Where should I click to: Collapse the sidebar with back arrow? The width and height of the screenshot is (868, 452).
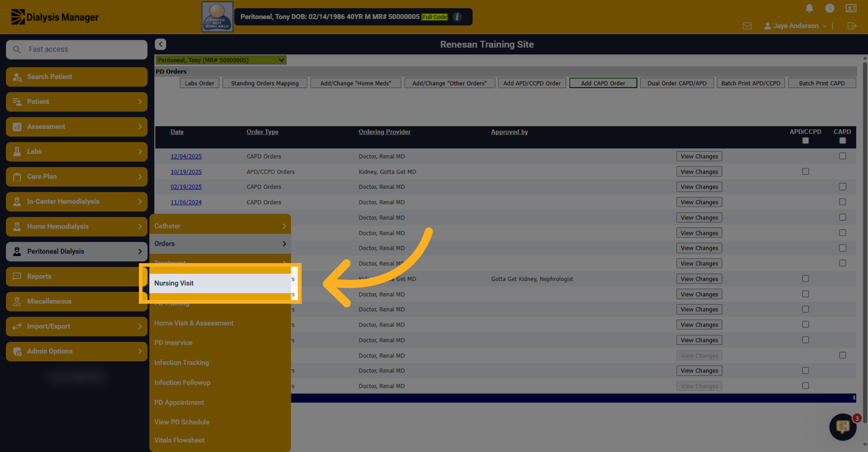coord(161,44)
